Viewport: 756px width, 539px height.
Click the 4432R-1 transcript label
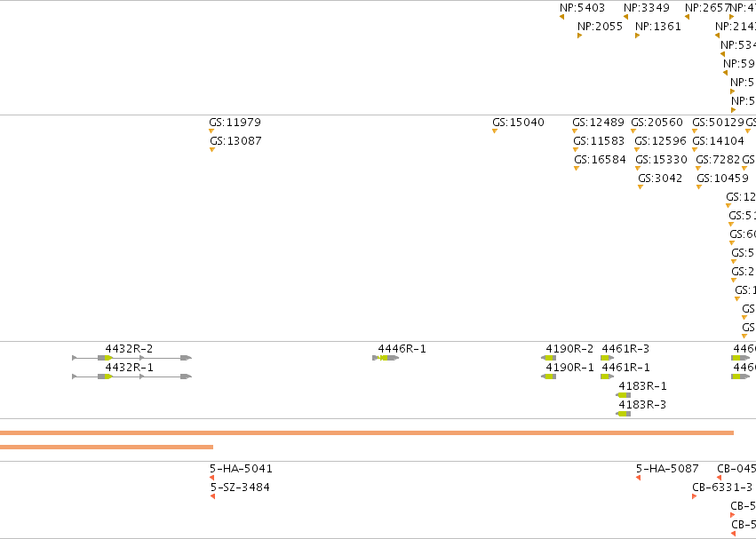pos(129,368)
